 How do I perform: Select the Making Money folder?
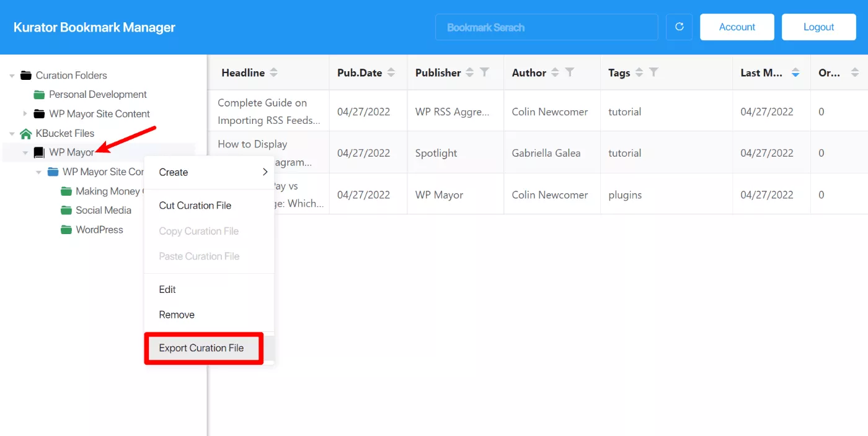click(109, 191)
